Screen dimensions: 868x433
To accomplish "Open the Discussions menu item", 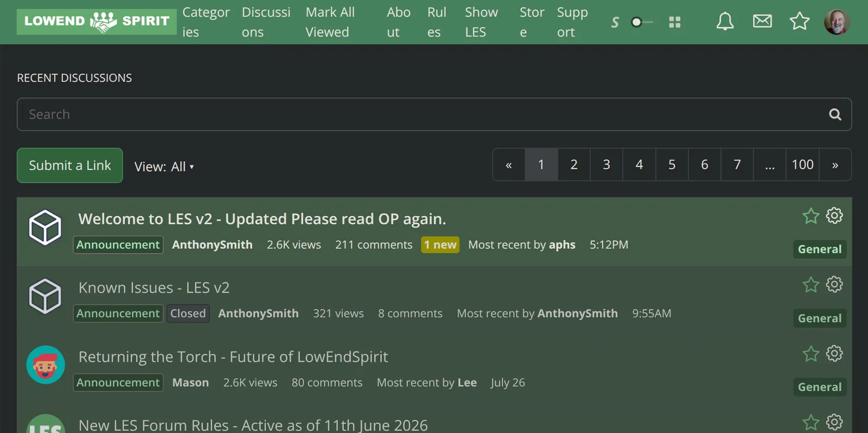I will coord(266,22).
